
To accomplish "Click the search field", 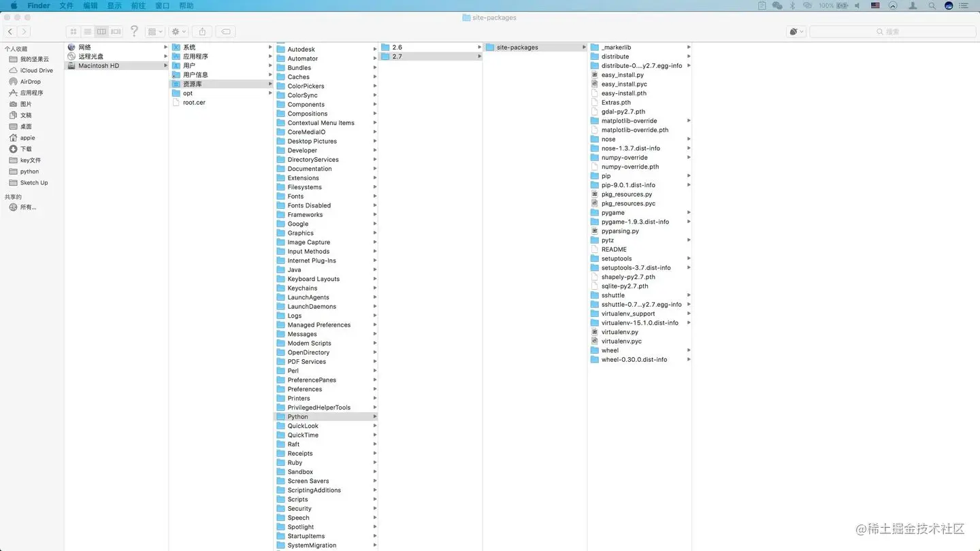I will point(892,31).
